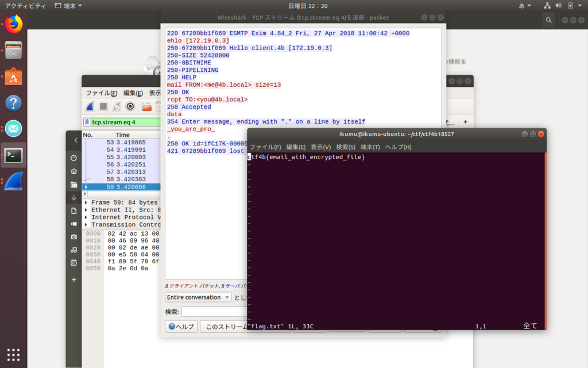
Task: Sort packet list by No. column header
Action: 98,135
